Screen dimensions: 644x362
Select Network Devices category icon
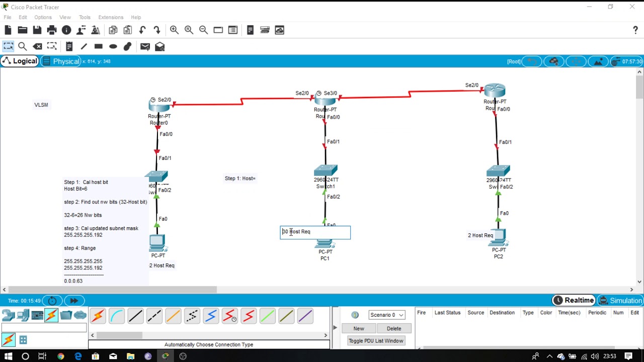(8, 315)
